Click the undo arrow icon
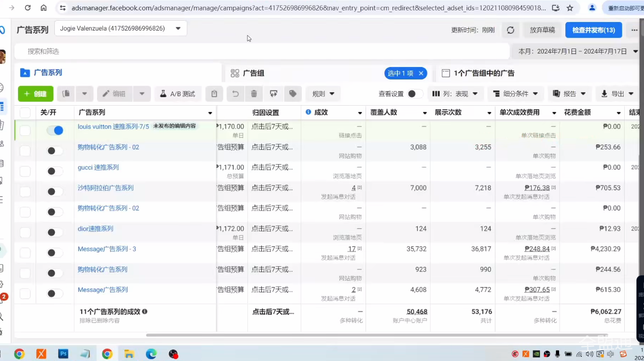The width and height of the screenshot is (644, 361). [x=235, y=94]
